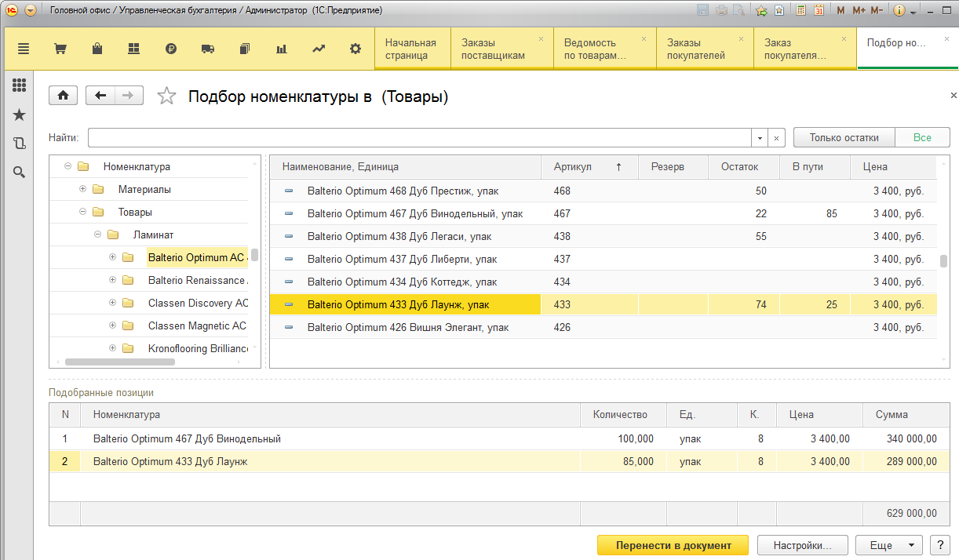This screenshot has height=560, width=959.
Task: Open the 'Еще' dropdown button
Action: (x=888, y=545)
